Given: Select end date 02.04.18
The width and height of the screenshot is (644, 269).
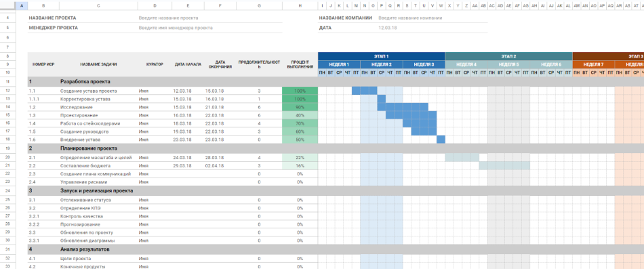Looking at the screenshot, I should (215, 166).
